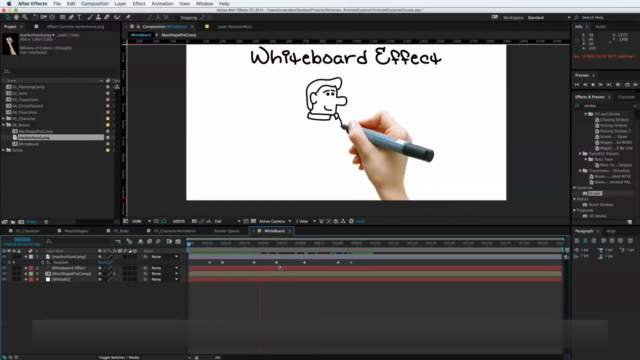This screenshot has width=640, height=360.
Task: Click the Project panel new folder icon
Action: 13,222
